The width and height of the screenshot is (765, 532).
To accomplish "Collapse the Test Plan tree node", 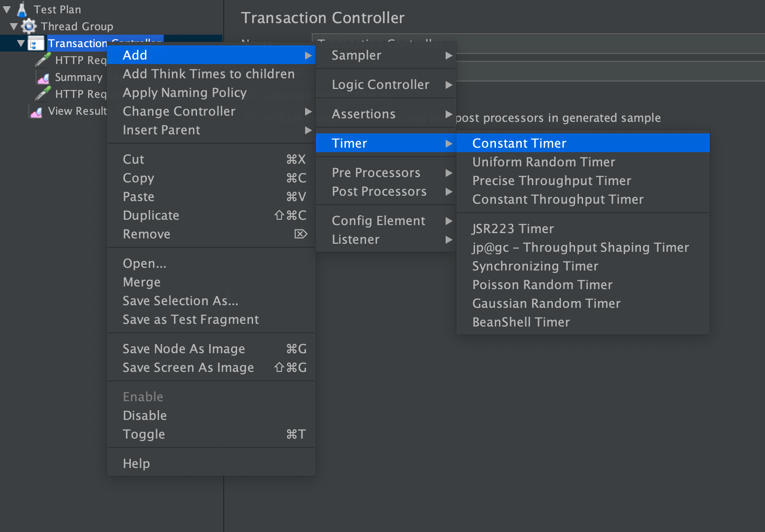I will pos(7,9).
